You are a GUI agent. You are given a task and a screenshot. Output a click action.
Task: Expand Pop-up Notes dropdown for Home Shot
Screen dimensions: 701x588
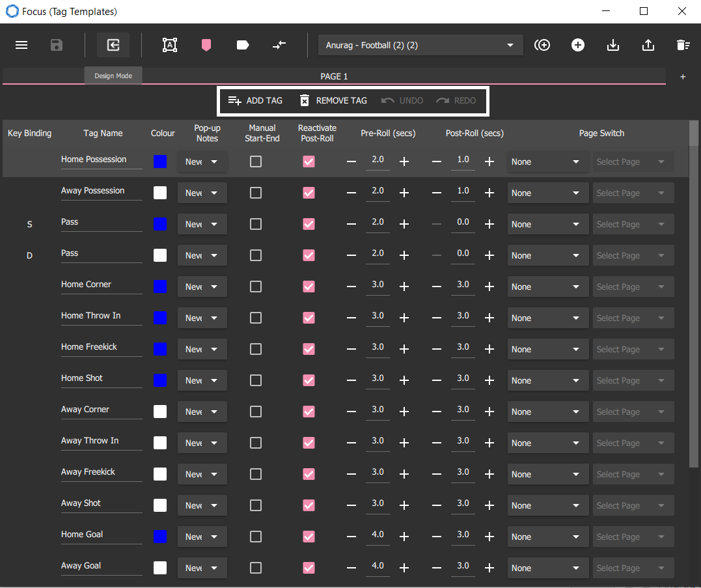(202, 380)
